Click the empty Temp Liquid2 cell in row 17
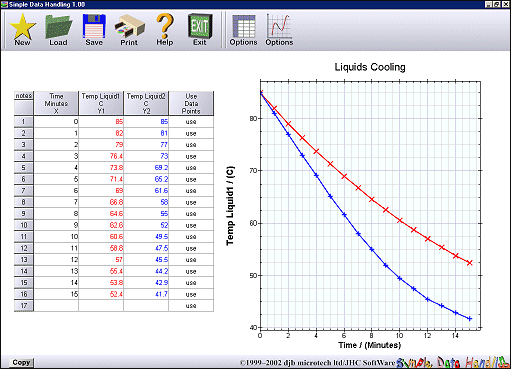This screenshot has width=511, height=369. pyautogui.click(x=146, y=306)
